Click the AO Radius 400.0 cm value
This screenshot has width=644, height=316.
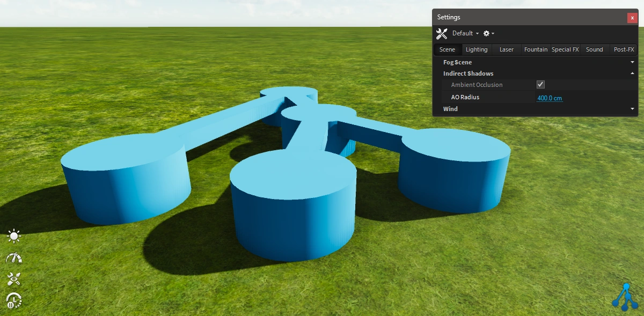[550, 98]
